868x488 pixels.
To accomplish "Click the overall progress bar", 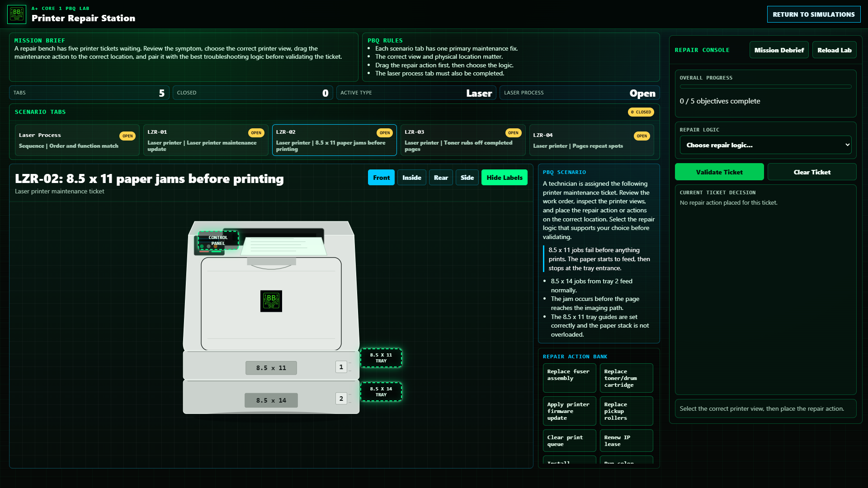I will tap(766, 86).
